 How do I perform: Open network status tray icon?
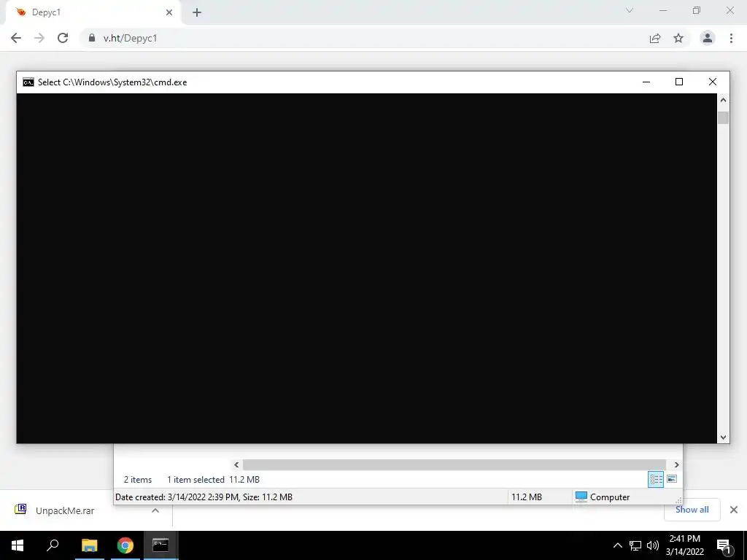[x=635, y=545]
